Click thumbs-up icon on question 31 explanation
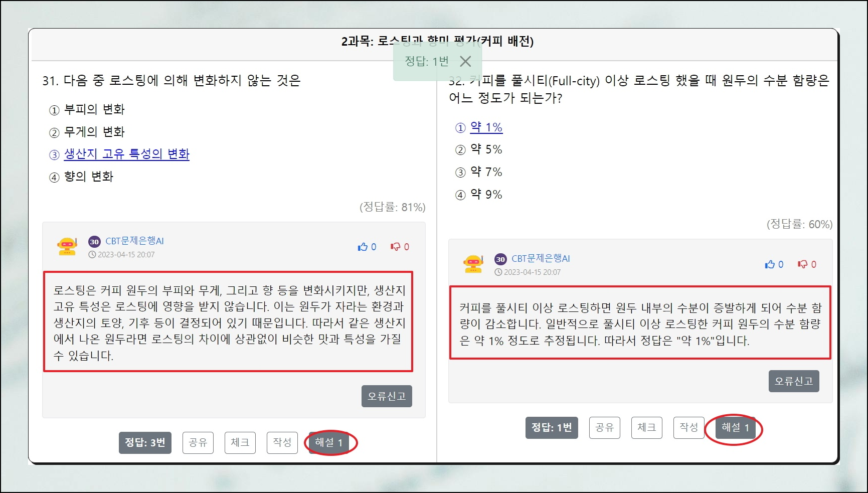Screen dimensions: 868x493 point(363,247)
